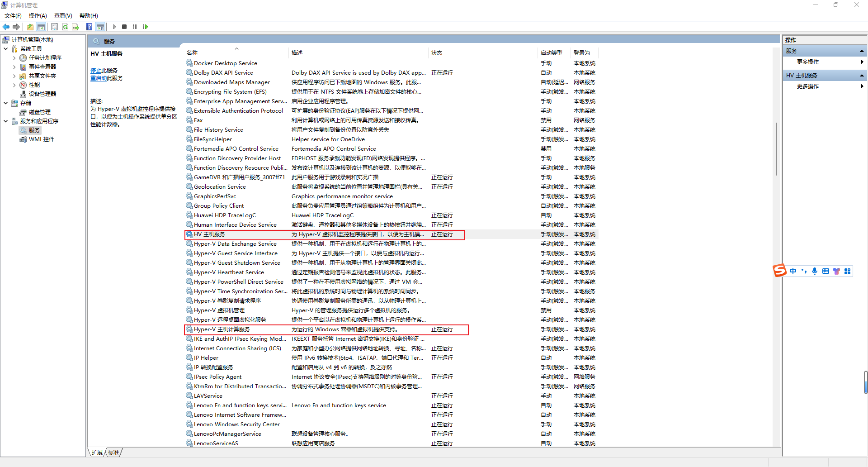Sort by the 登录为 column header

[584, 53]
